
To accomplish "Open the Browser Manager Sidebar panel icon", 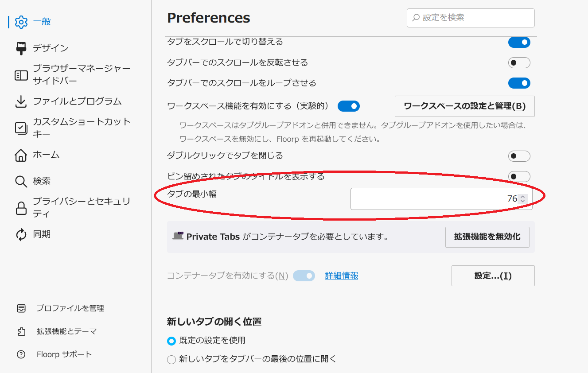I will 21,75.
